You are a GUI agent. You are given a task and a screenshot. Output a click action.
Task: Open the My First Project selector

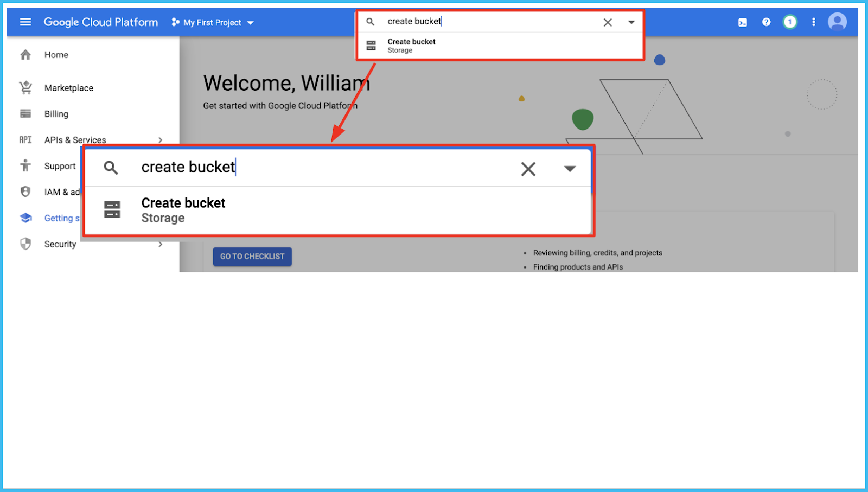(213, 23)
